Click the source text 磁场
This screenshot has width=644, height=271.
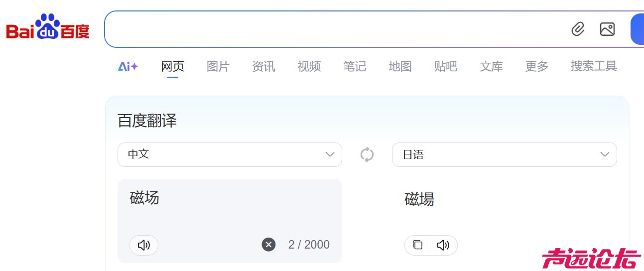pyautogui.click(x=144, y=198)
